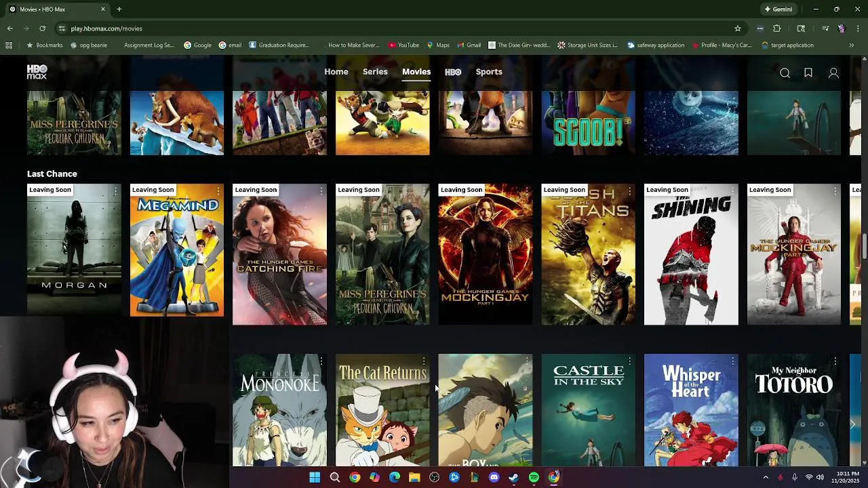The width and height of the screenshot is (868, 488).
Task: Open File Explorer from the taskbar
Action: point(414,478)
